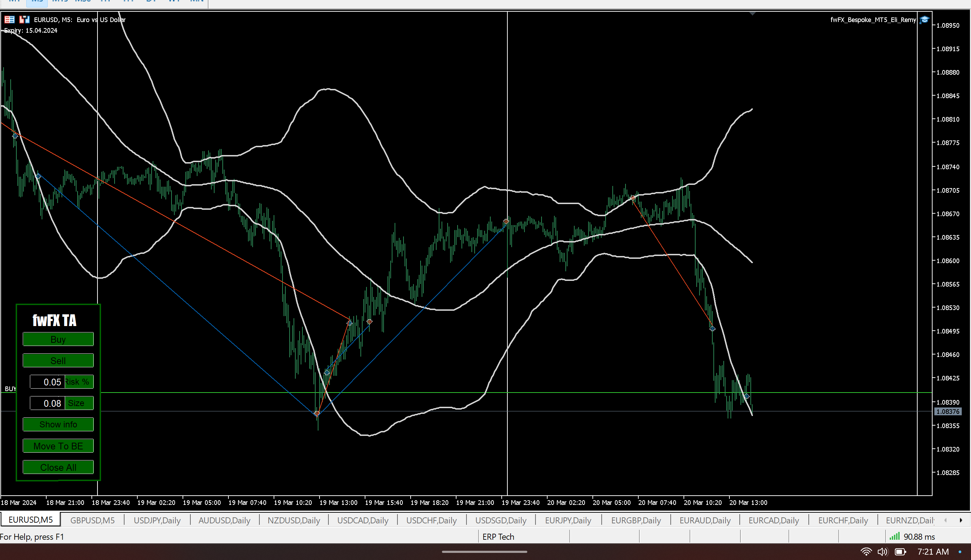Click the chart shift triangle marker
Screen dimensions: 971x560
[x=753, y=14]
